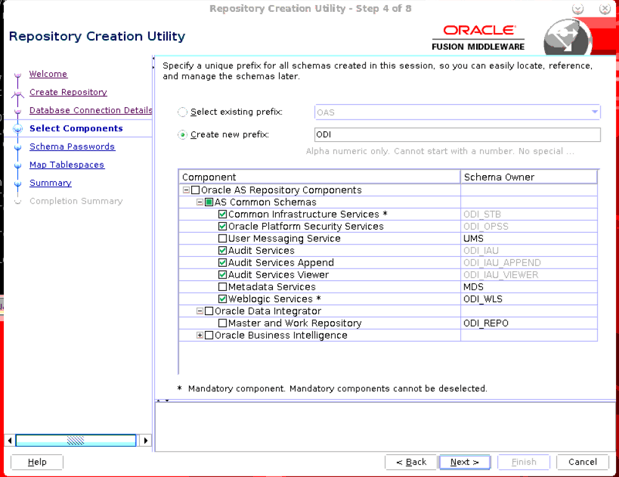Click the ODI_OPSS schema owner cell

[x=529, y=227]
